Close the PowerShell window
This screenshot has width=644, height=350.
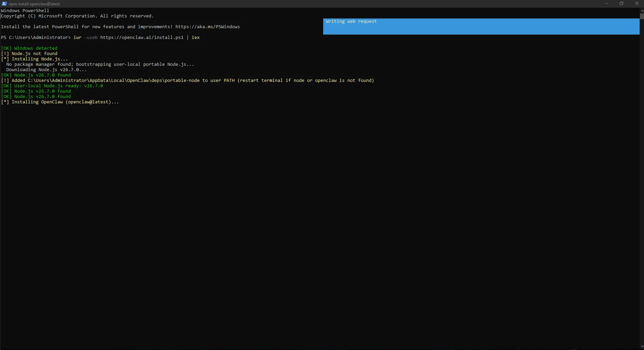(637, 4)
